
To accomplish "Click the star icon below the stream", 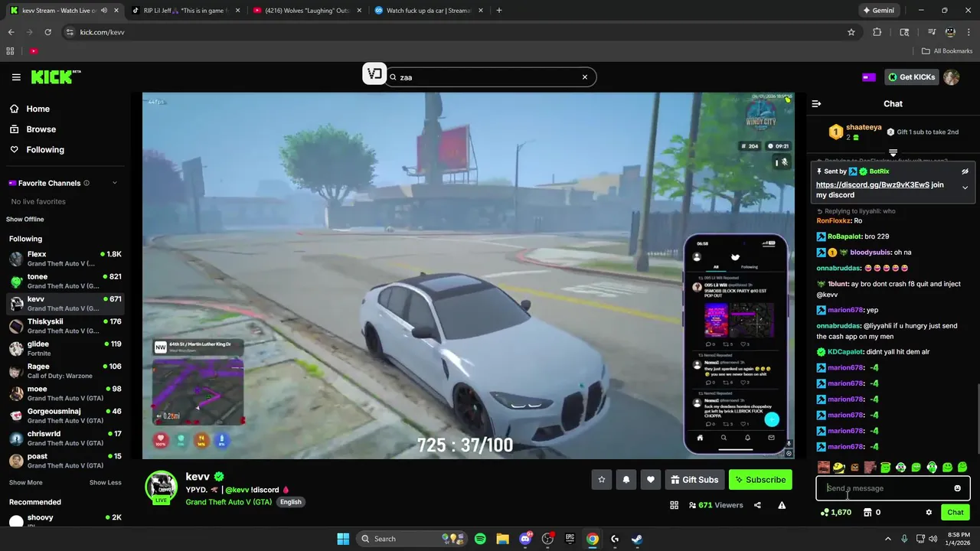I will pos(602,480).
